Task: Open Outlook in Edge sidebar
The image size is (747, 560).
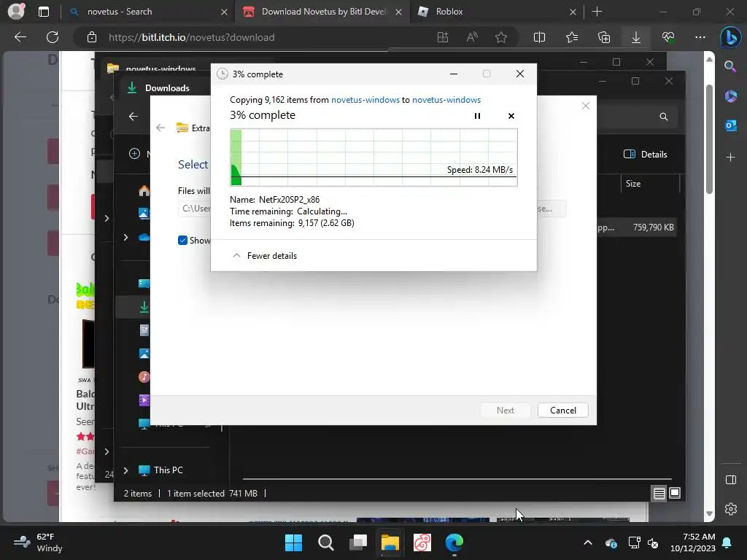Action: (x=730, y=125)
